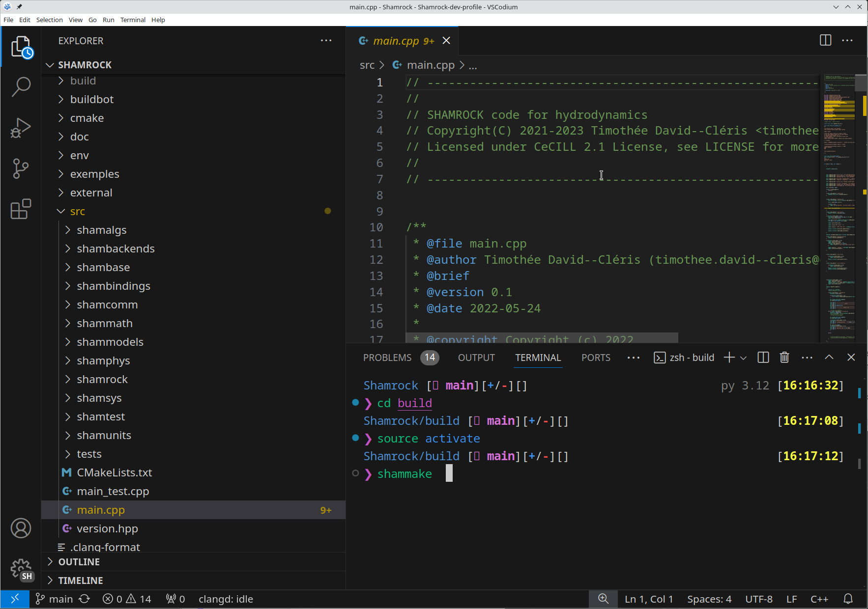This screenshot has height=609, width=868.
Task: Close the main.cpp editor tab
Action: click(446, 41)
